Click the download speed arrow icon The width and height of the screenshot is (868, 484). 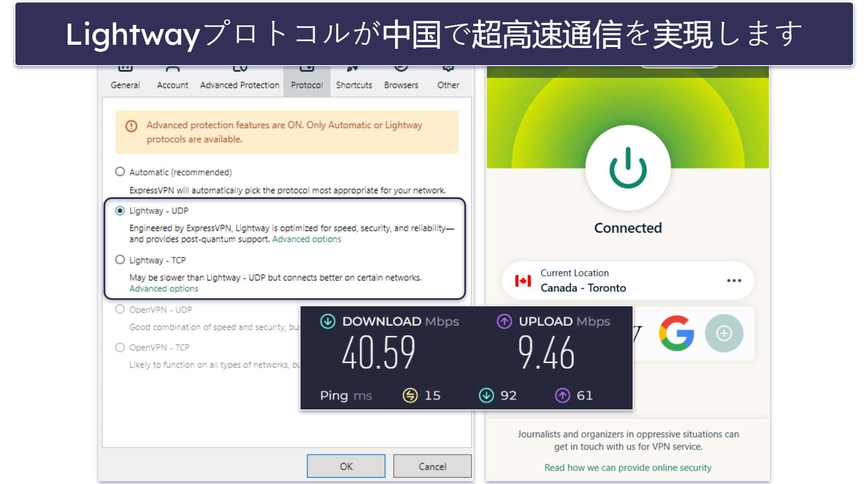(327, 321)
